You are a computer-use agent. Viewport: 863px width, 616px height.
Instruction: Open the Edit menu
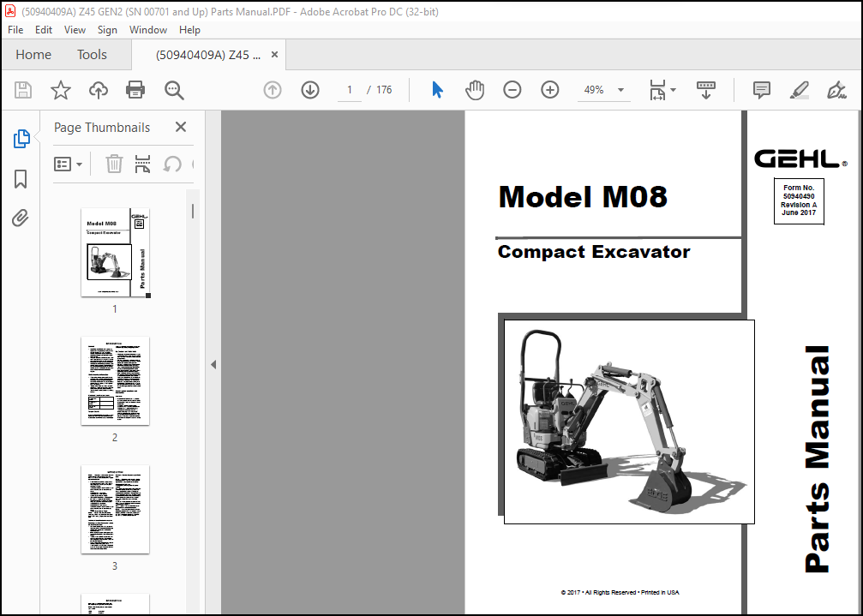coord(44,30)
